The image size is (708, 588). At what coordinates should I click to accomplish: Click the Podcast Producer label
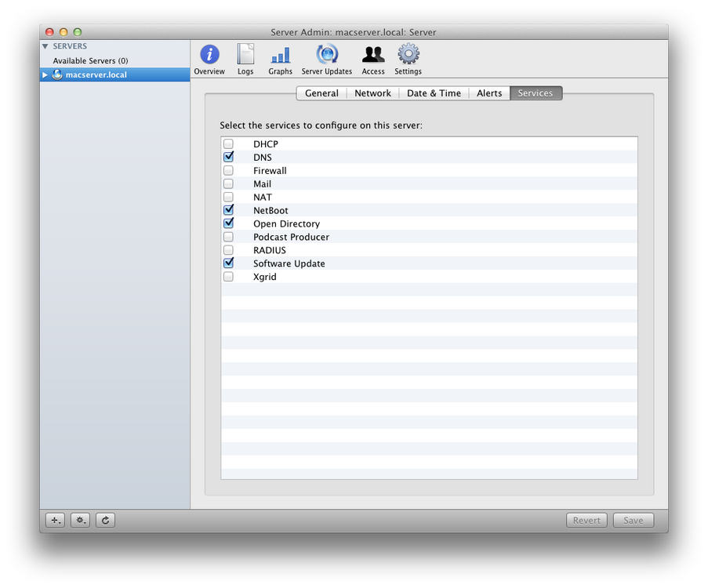pos(291,237)
